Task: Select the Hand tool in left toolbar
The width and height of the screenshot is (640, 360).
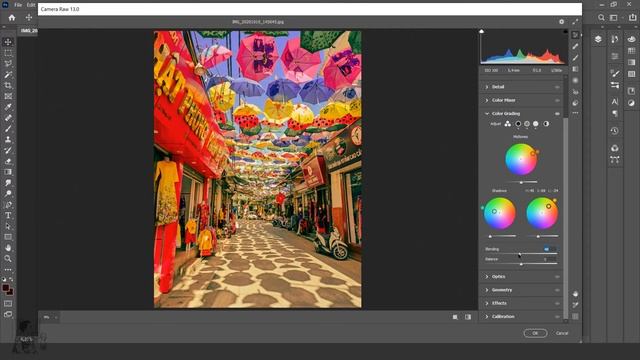Action: coord(8,248)
